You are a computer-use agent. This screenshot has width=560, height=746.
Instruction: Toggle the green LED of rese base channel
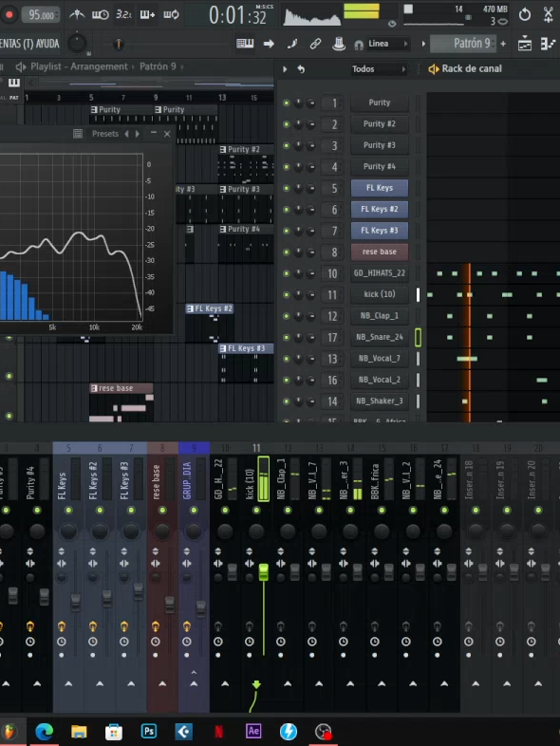287,252
